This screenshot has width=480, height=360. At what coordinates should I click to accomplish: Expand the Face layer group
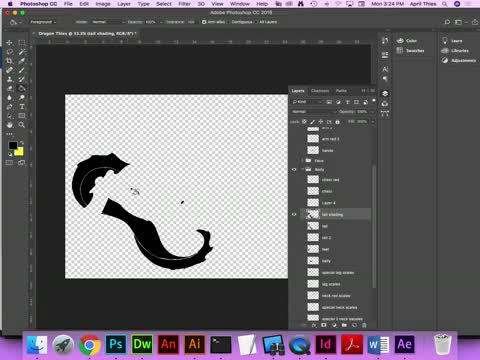[x=302, y=161]
